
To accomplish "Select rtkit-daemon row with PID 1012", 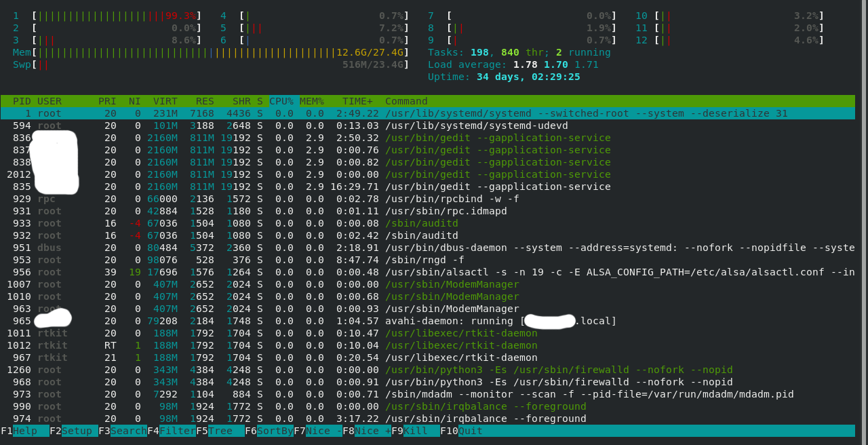I will (428, 345).
